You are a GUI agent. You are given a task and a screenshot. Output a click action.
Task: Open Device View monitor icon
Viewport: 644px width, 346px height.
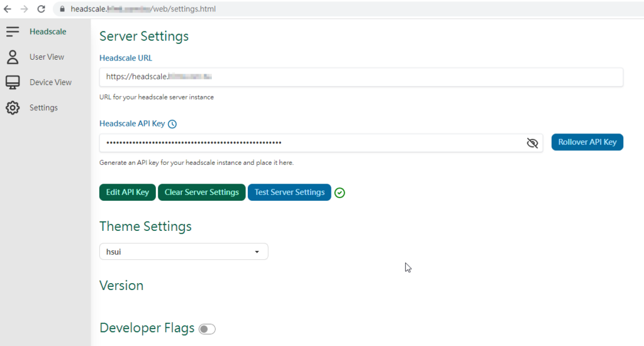coord(13,82)
